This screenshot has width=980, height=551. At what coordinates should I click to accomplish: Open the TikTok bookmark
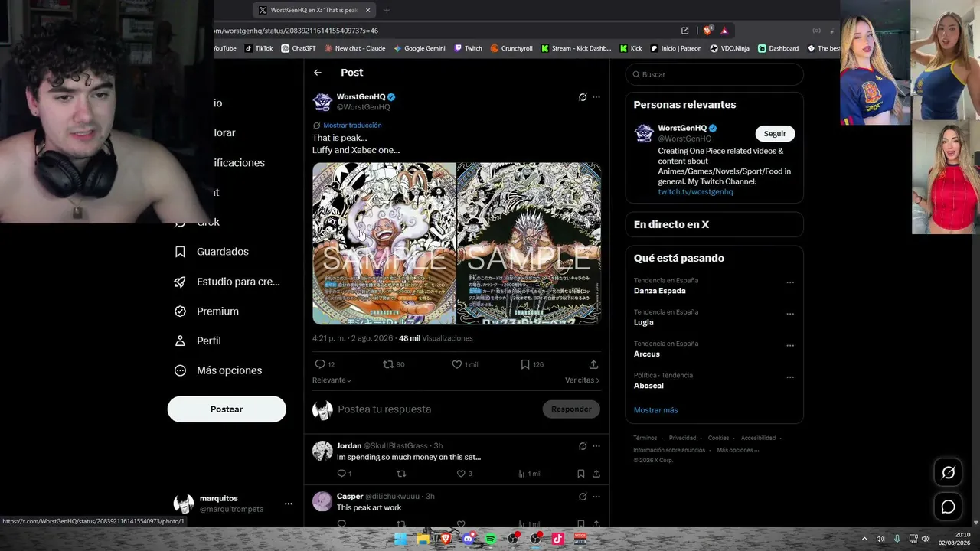259,48
